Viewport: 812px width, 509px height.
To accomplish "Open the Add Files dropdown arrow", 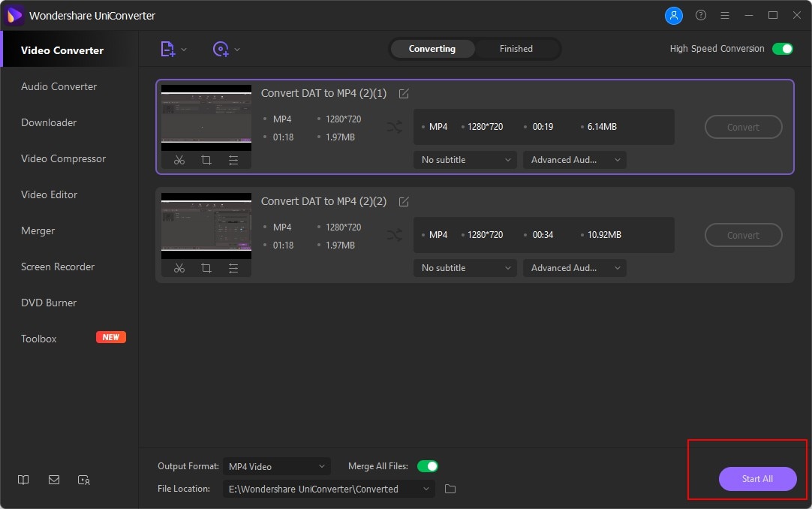I will (184, 50).
